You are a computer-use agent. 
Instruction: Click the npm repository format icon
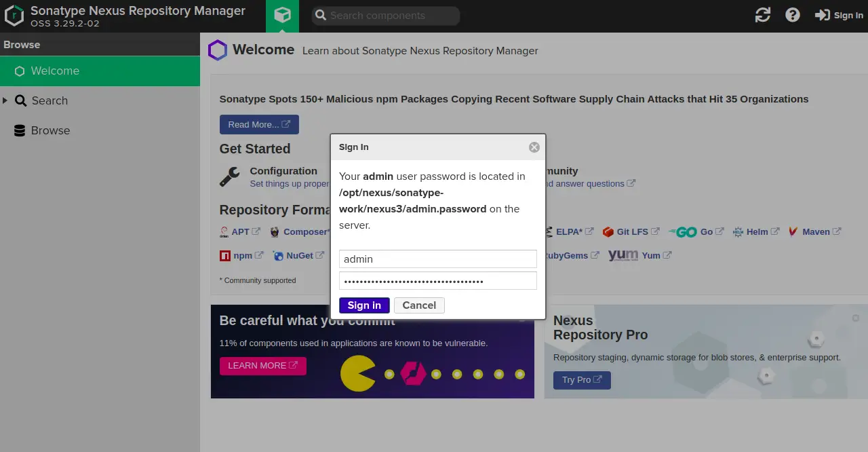(x=226, y=255)
